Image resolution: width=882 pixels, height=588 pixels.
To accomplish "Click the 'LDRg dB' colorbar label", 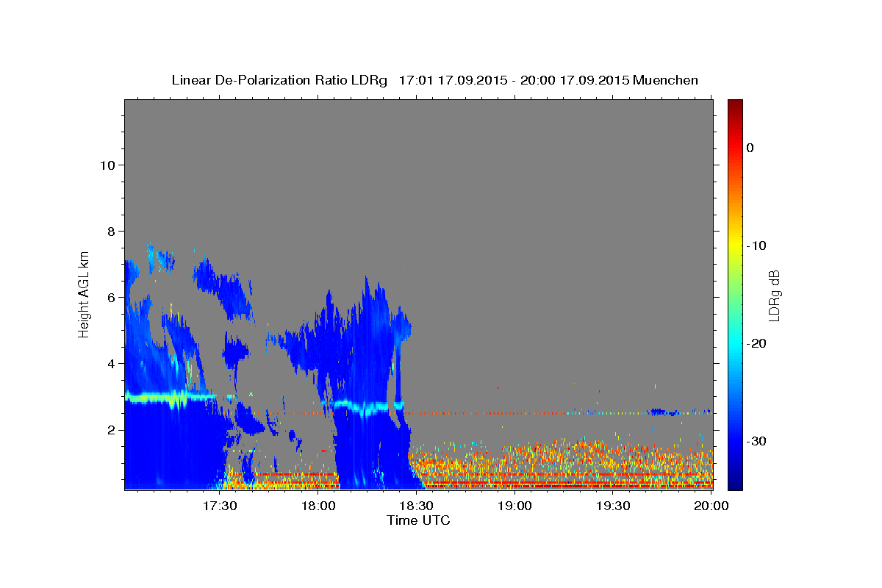I will click(774, 295).
